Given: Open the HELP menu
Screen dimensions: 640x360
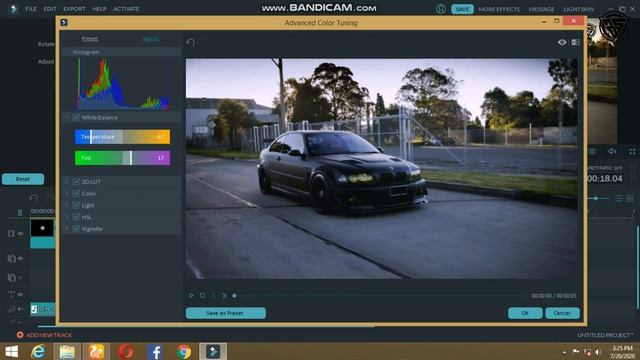Looking at the screenshot, I should coord(99,9).
